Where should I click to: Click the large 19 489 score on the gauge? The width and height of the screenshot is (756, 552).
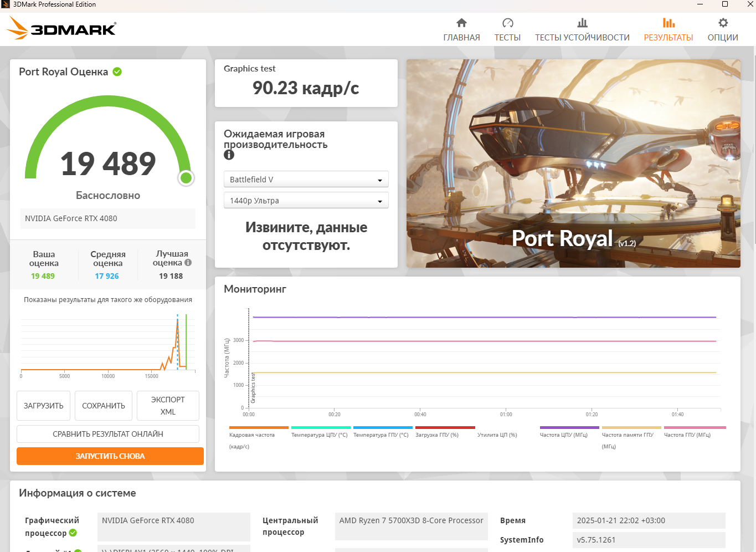click(108, 163)
